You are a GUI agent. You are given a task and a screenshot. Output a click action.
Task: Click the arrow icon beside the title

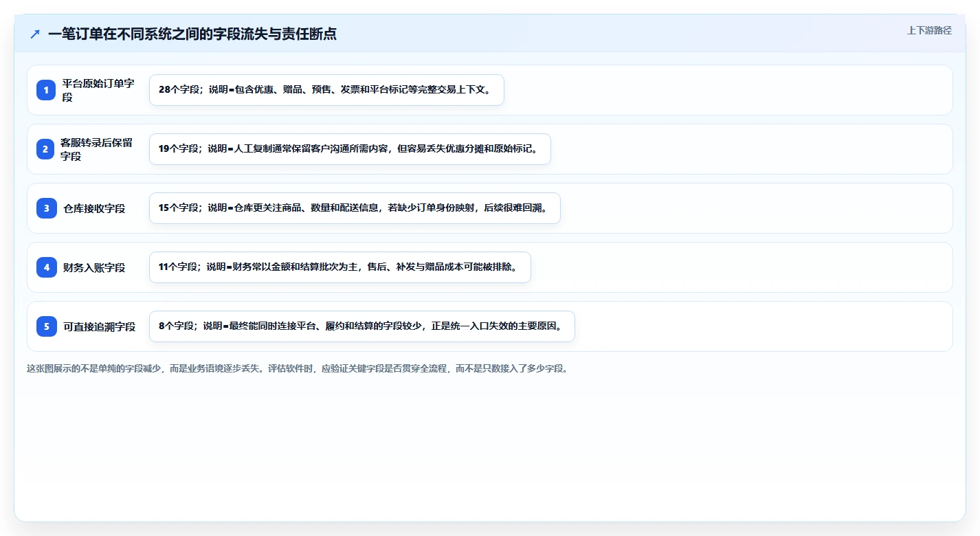point(35,34)
